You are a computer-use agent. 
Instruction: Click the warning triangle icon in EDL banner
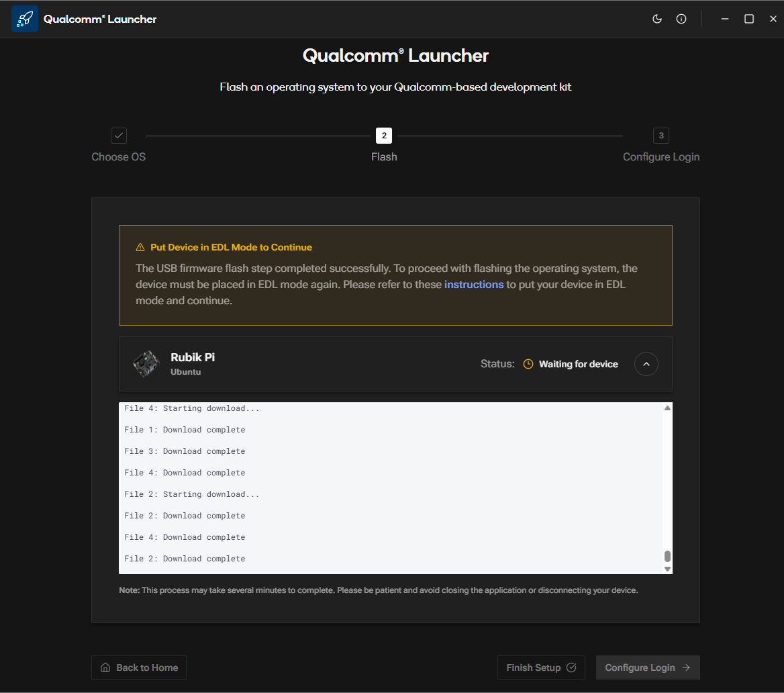140,247
